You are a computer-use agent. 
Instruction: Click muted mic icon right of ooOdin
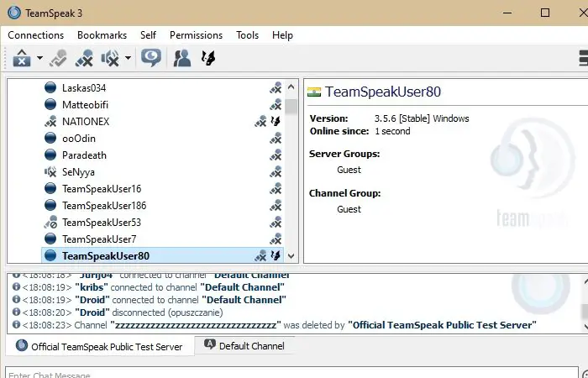coord(276,139)
